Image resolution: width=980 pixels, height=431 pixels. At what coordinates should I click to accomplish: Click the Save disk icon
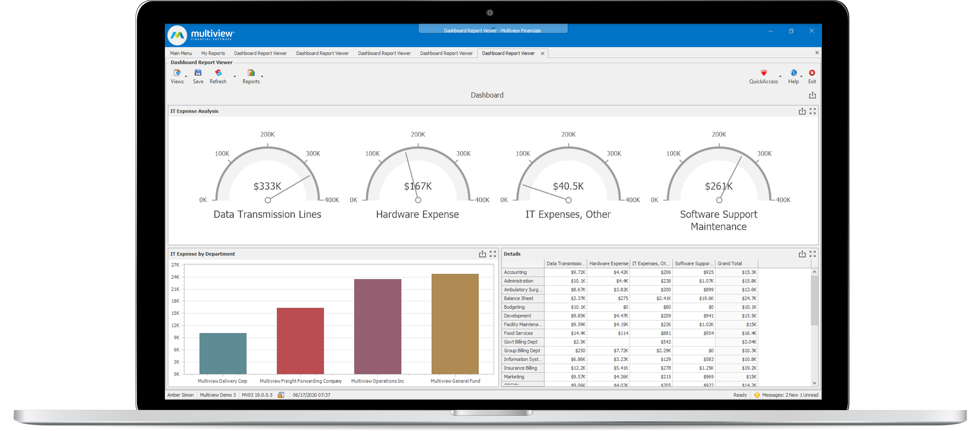(198, 73)
